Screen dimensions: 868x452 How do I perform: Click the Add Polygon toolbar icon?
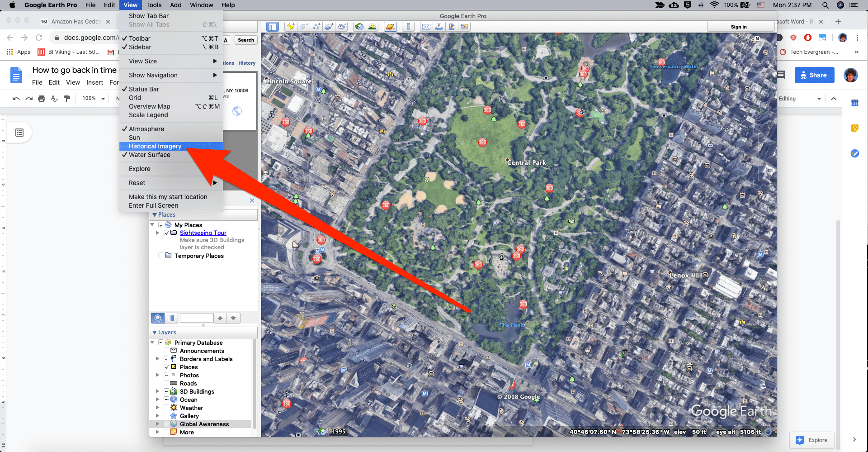tap(304, 27)
